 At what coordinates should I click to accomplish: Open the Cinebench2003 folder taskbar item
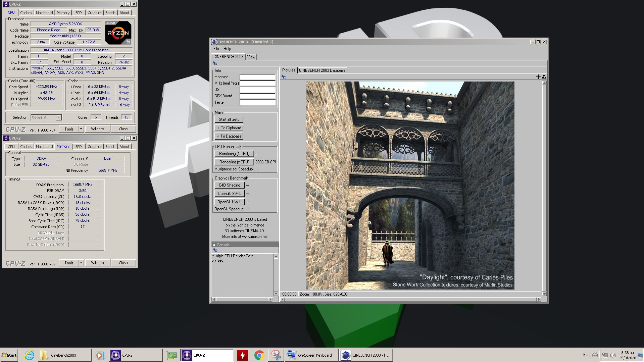pyautogui.click(x=64, y=355)
